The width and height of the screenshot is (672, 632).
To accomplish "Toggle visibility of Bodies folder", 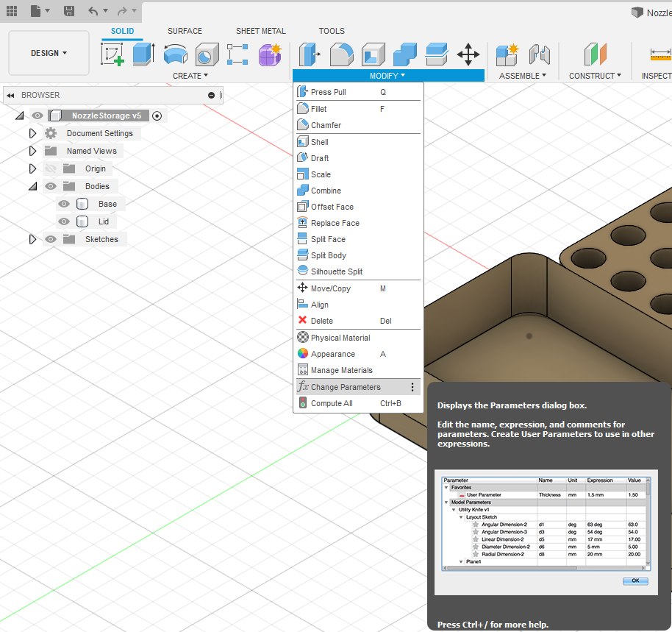I will pos(51,187).
